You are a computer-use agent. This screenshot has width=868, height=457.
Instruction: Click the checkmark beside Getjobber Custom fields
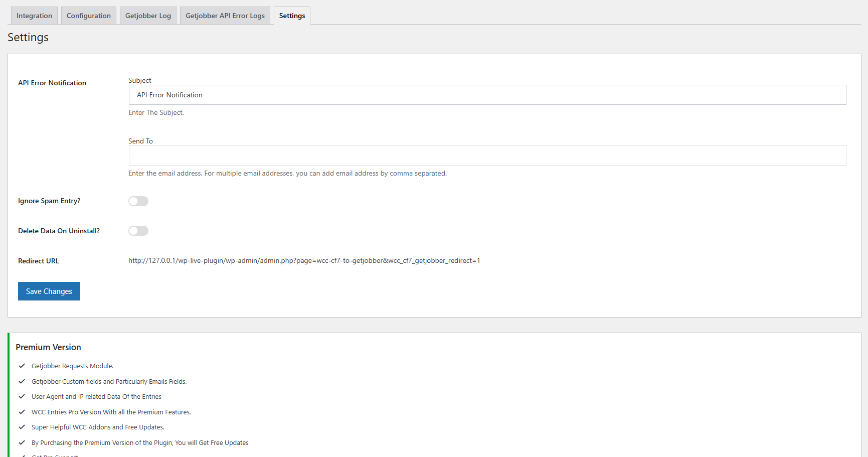[22, 381]
